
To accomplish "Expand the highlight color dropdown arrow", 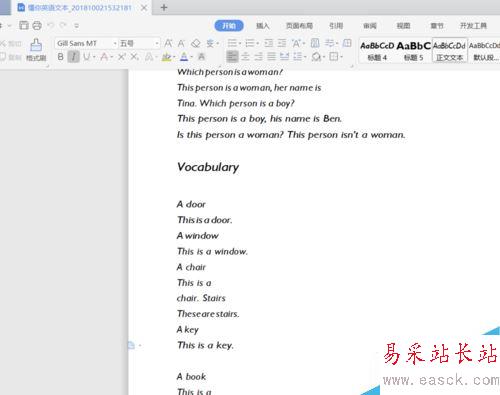I will (174, 57).
